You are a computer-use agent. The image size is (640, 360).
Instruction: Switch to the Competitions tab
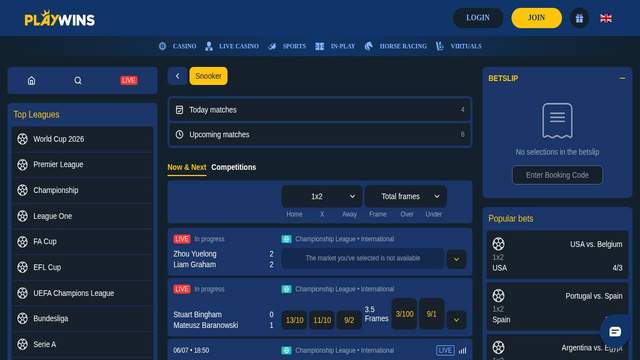click(x=233, y=167)
